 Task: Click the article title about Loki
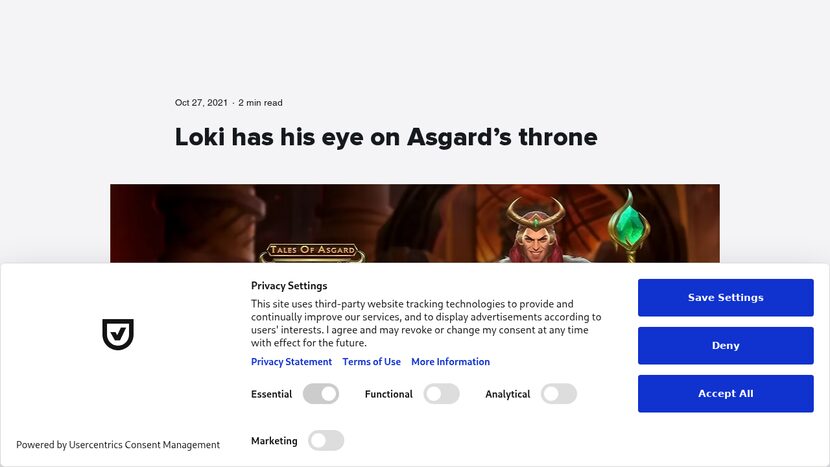(x=386, y=137)
